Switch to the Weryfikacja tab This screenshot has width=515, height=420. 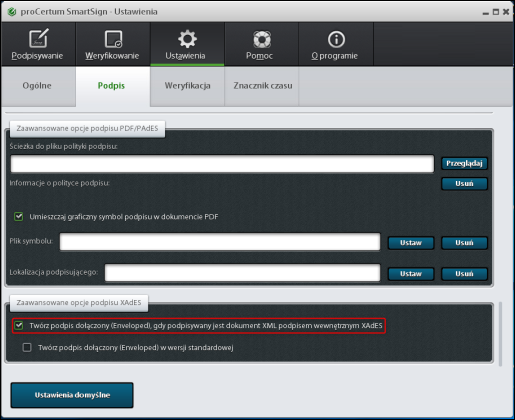point(187,86)
